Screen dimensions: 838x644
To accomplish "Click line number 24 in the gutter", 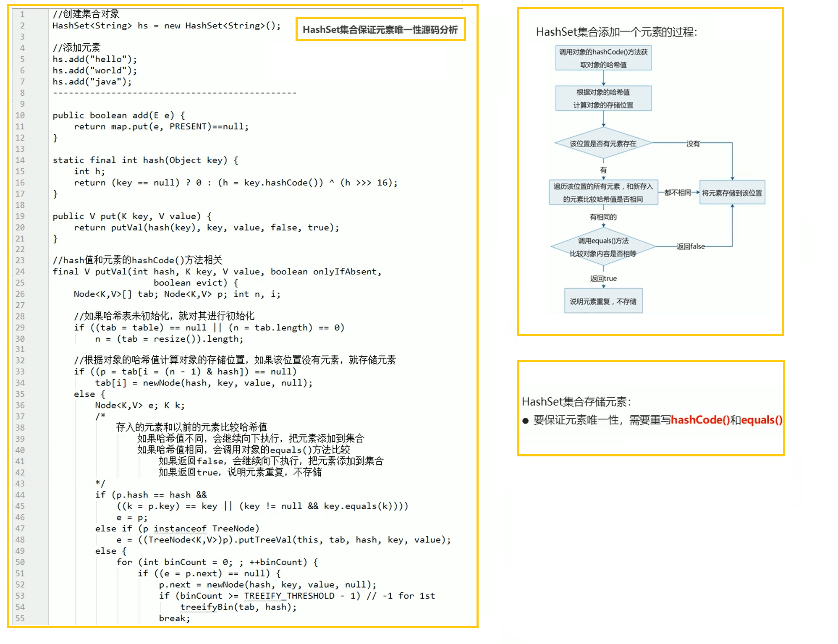I will pyautogui.click(x=20, y=272).
